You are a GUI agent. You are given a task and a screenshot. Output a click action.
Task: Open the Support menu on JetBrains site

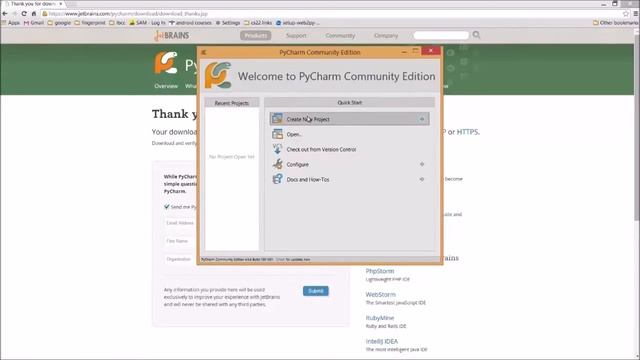tap(296, 36)
